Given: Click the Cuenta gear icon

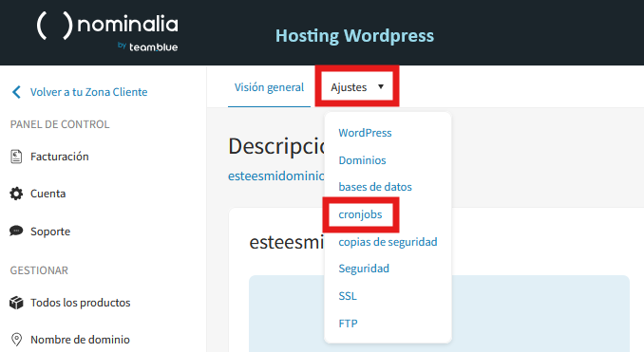Looking at the screenshot, I should (16, 194).
